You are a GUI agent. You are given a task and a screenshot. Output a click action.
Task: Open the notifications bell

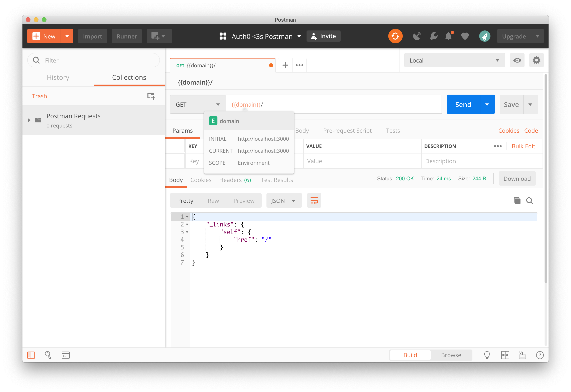(449, 36)
